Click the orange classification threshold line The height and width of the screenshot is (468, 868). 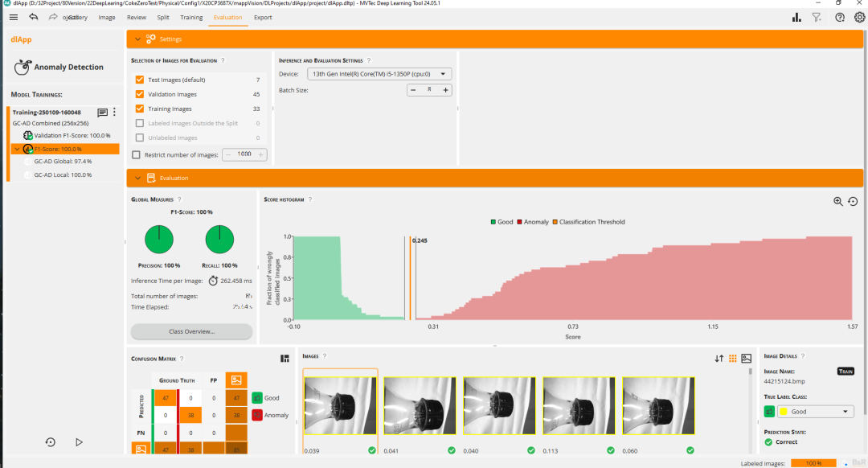pos(411,277)
